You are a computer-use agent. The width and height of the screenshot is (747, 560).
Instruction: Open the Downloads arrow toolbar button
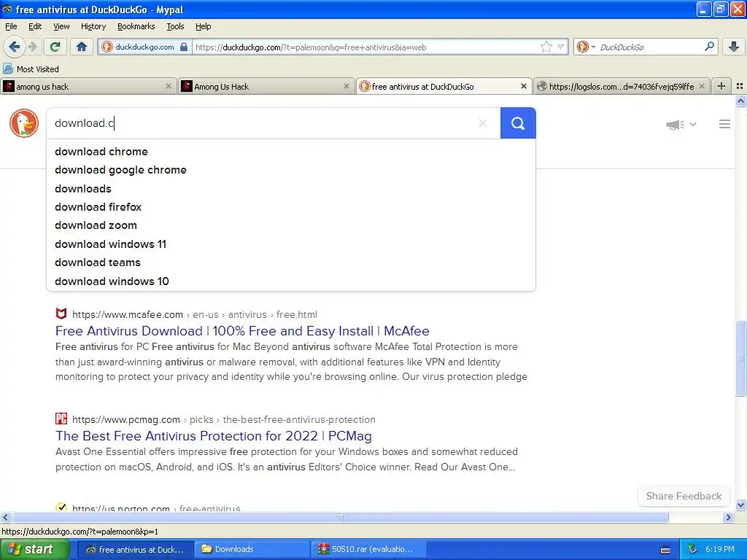tap(734, 47)
